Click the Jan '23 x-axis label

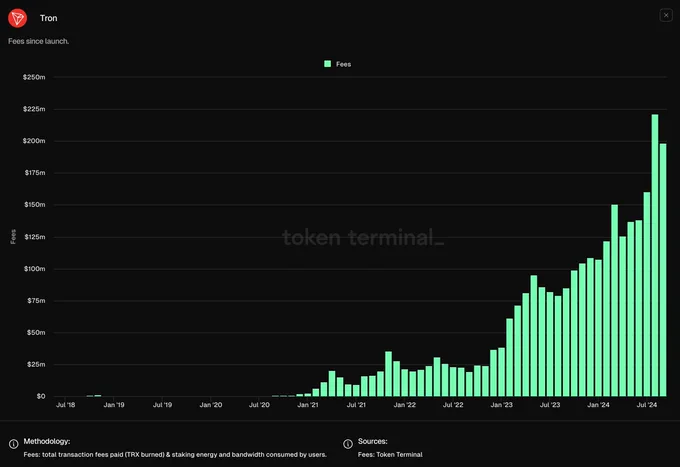coord(501,405)
